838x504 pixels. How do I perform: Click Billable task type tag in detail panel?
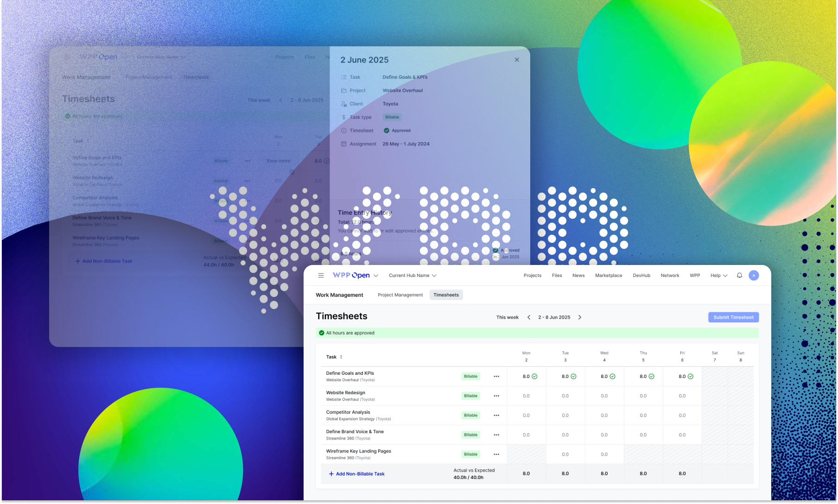(392, 117)
